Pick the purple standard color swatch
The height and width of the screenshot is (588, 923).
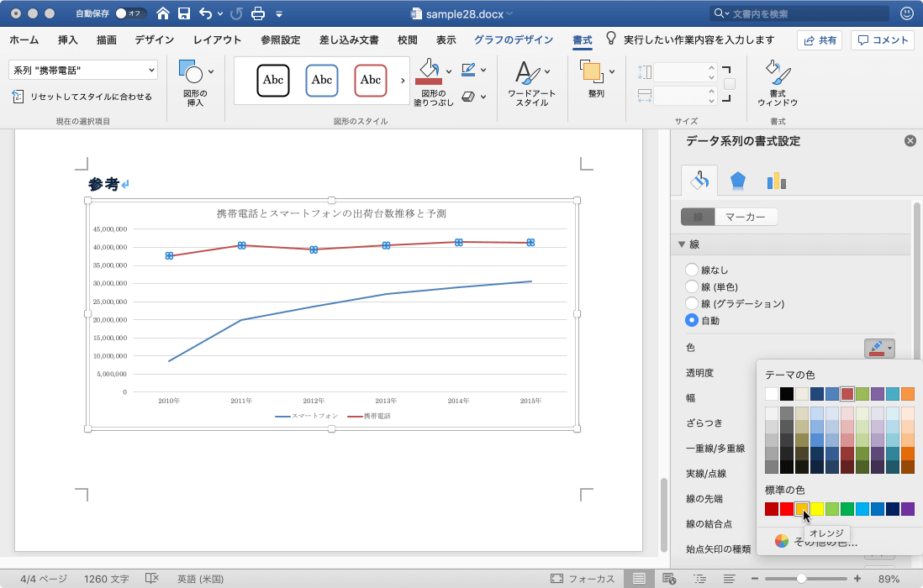point(908,509)
